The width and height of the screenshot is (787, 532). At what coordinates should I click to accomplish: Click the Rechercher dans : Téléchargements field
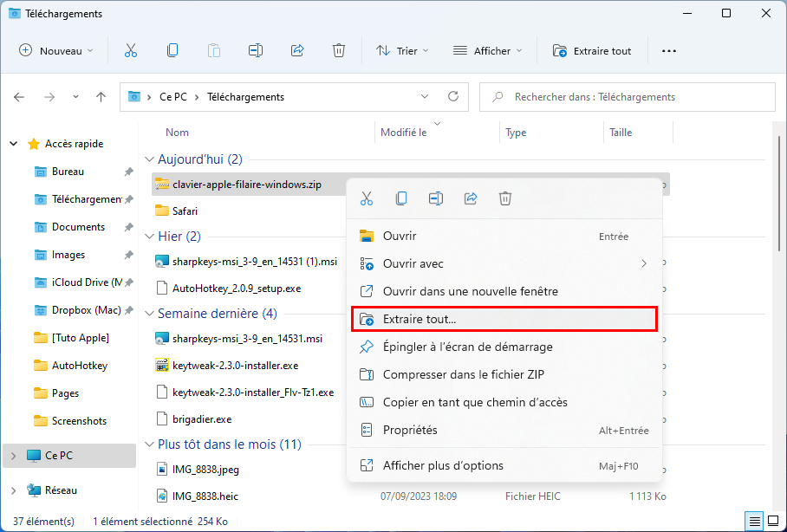click(628, 97)
